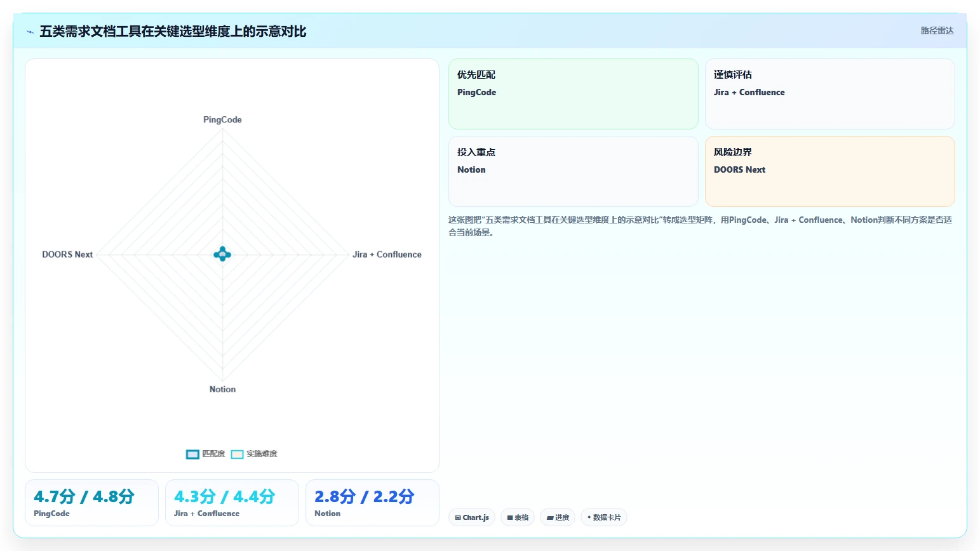The image size is (980, 551).
Task: Click the data points at the radar center
Action: [222, 254]
